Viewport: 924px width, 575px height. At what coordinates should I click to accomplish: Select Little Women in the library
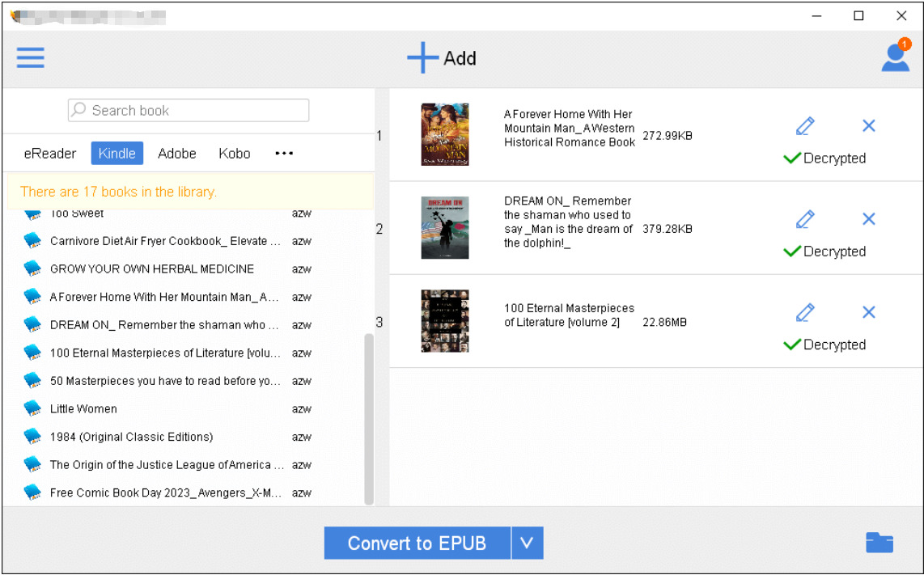coord(168,409)
